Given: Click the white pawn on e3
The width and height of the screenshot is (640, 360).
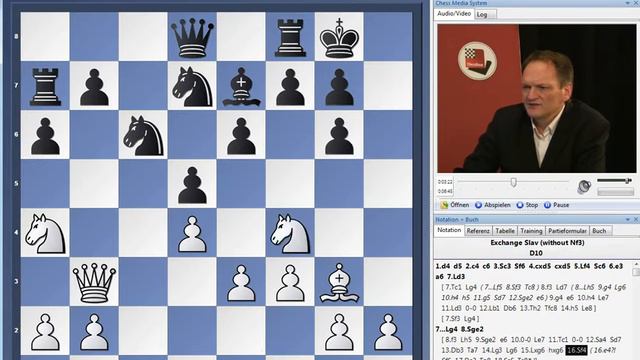Looking at the screenshot, I should pyautogui.click(x=241, y=282).
